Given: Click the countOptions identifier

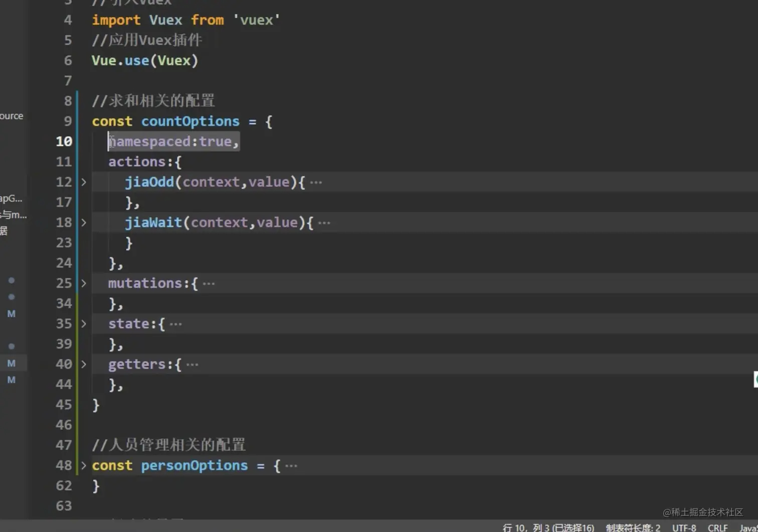Looking at the screenshot, I should tap(190, 121).
